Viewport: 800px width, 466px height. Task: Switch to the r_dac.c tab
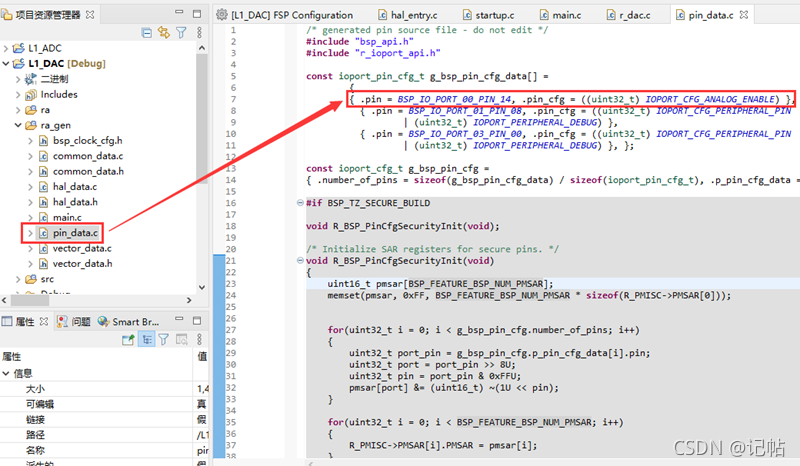click(629, 15)
